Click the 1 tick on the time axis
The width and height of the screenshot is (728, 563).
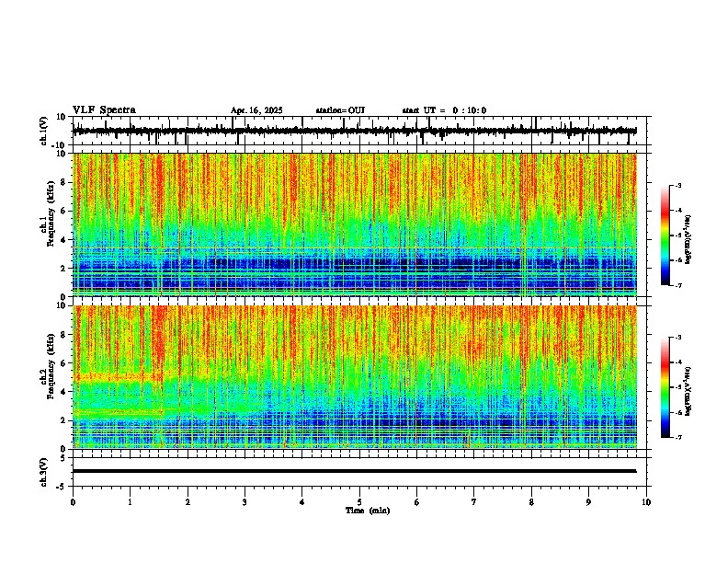click(130, 502)
